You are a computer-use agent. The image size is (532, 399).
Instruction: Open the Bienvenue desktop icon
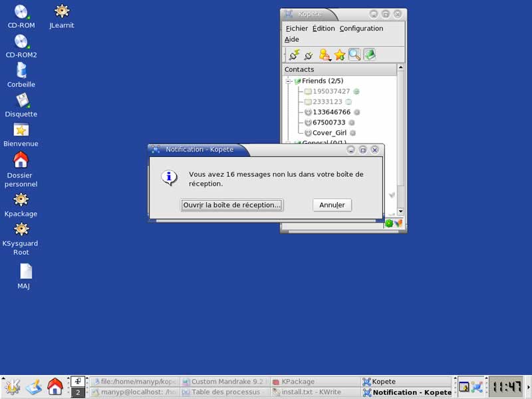click(21, 135)
